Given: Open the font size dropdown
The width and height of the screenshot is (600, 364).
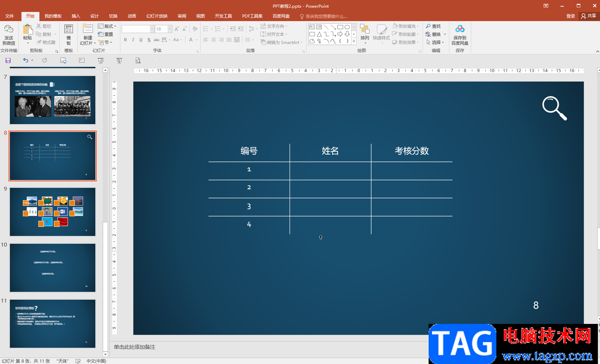Looking at the screenshot, I should pyautogui.click(x=170, y=29).
